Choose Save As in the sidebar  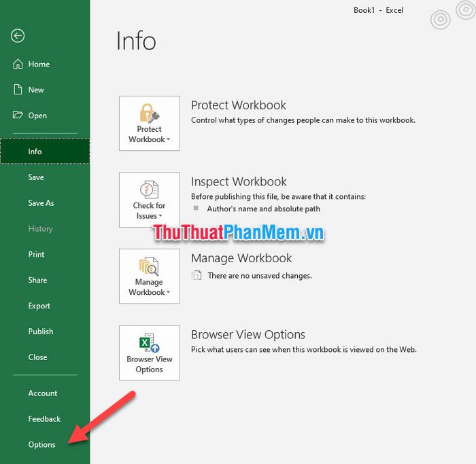(x=45, y=203)
